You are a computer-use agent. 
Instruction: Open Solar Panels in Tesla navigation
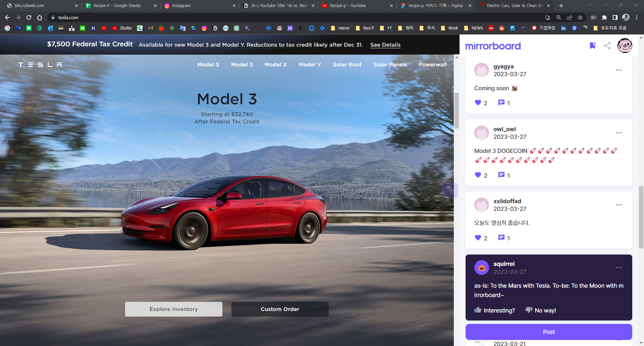(x=390, y=65)
